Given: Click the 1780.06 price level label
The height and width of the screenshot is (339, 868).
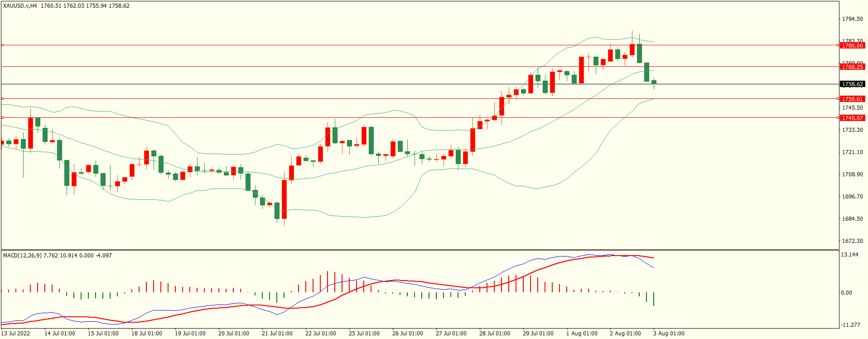Looking at the screenshot, I should 852,45.
